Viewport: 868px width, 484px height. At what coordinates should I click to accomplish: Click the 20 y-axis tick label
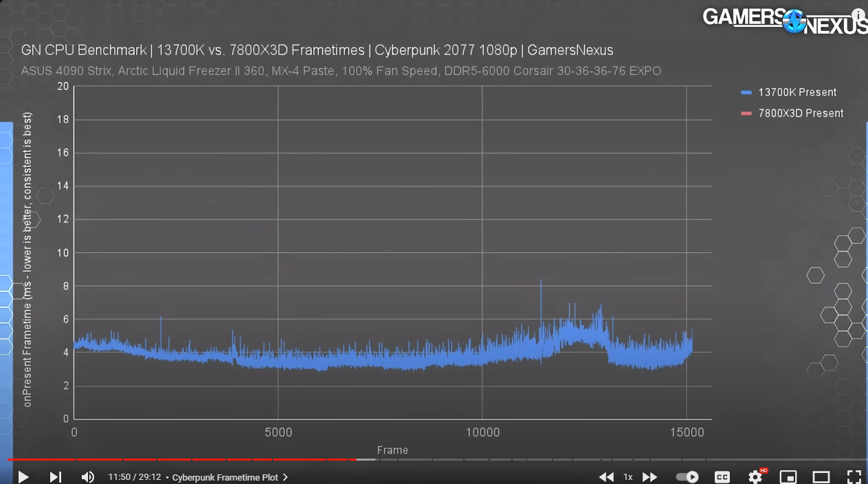pos(63,87)
